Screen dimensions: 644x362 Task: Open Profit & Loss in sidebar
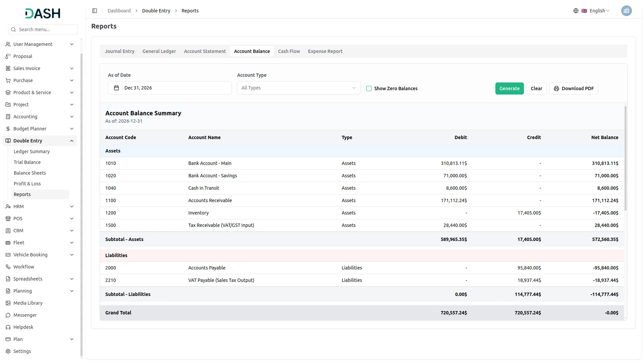coord(27,184)
